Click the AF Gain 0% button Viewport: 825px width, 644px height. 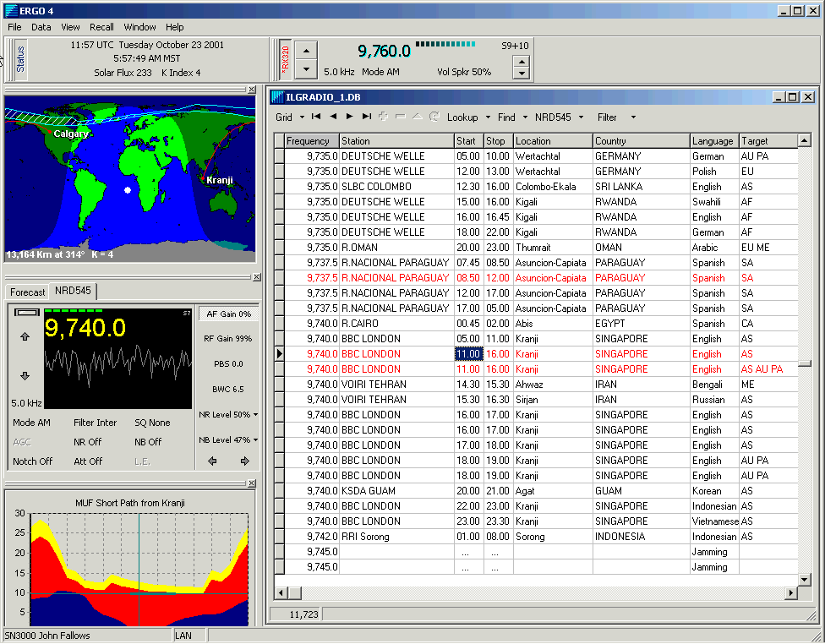[228, 314]
